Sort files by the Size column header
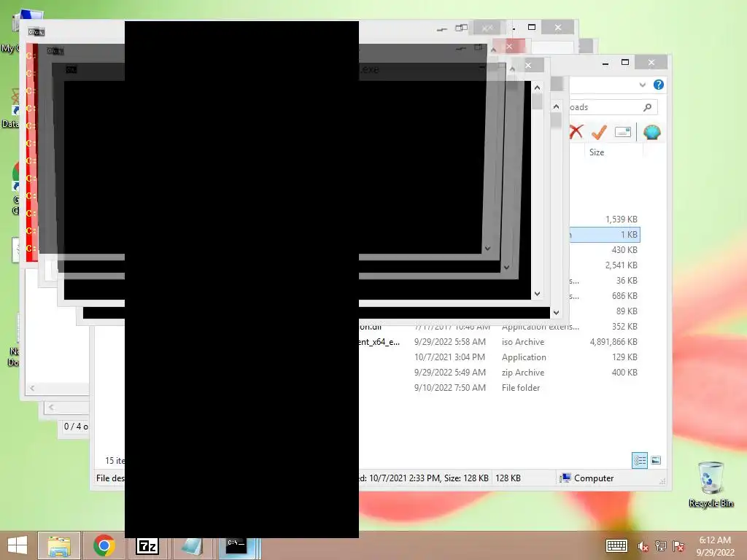 tap(597, 152)
